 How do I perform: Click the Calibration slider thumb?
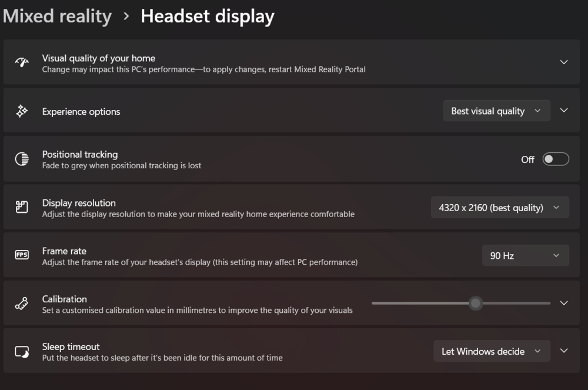[x=476, y=304]
